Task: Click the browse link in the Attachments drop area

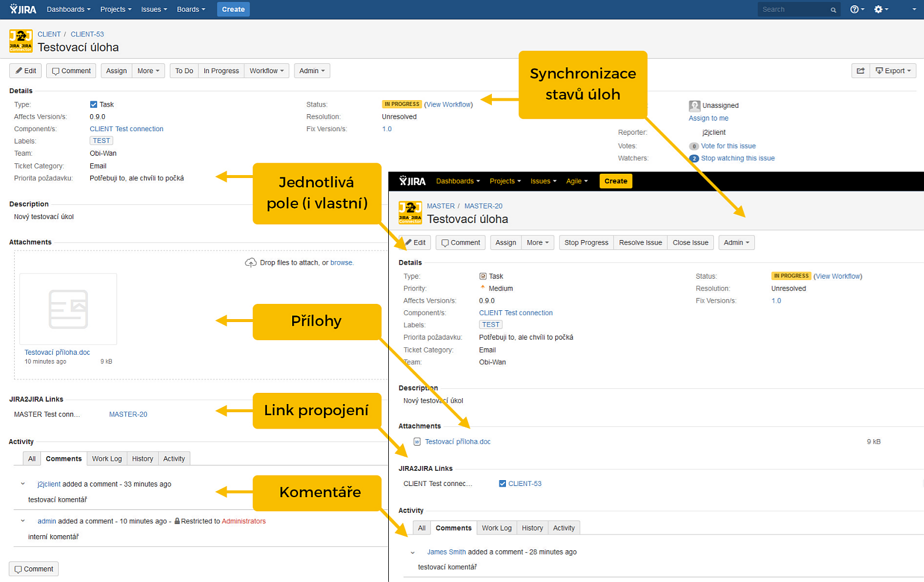Action: 341,263
